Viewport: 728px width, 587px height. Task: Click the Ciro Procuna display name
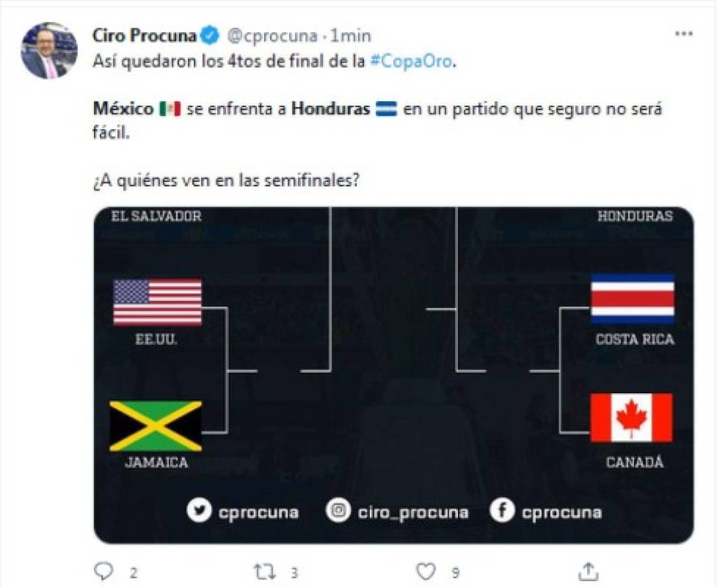144,35
